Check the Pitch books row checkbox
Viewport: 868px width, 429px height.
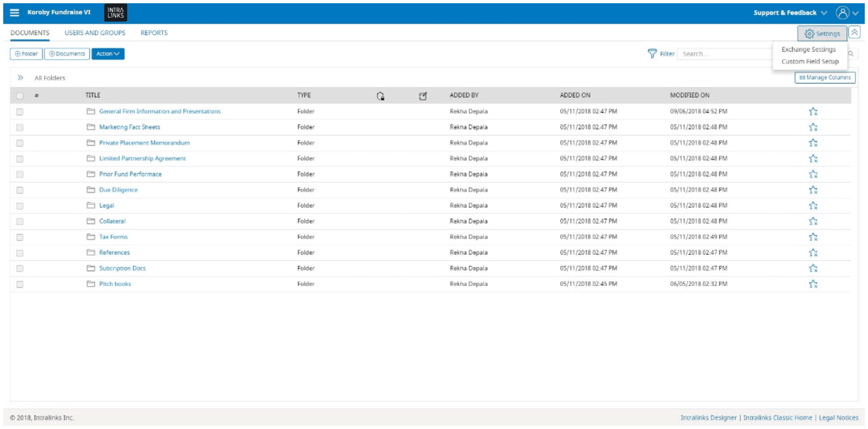click(20, 284)
